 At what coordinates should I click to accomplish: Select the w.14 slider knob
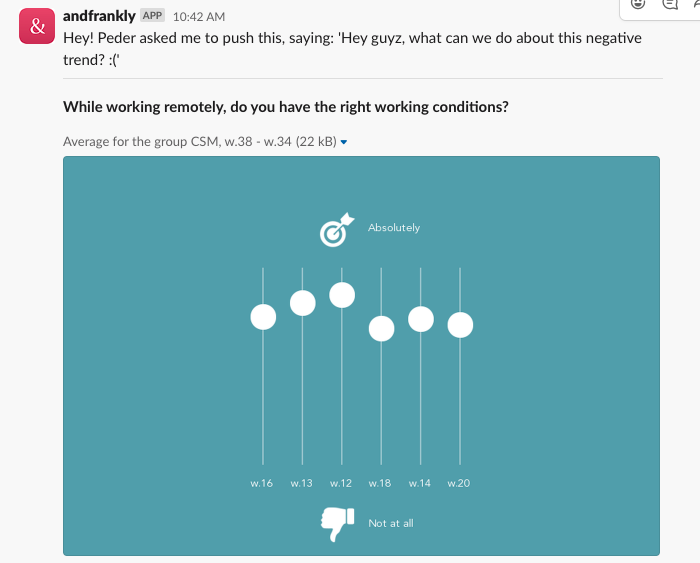click(x=421, y=319)
